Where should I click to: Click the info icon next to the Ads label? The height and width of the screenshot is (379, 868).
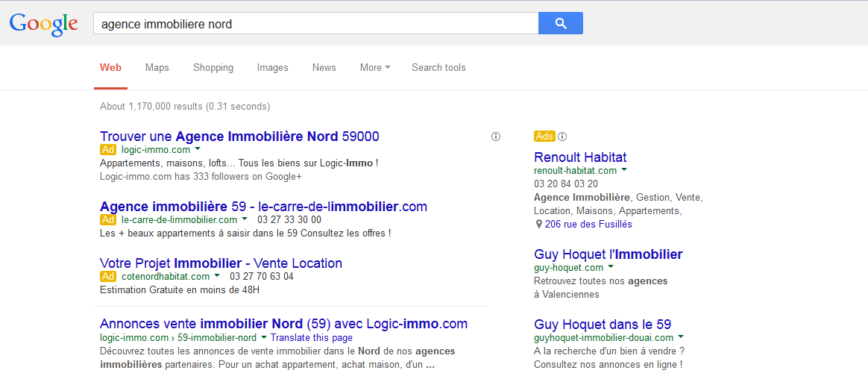coord(562,137)
